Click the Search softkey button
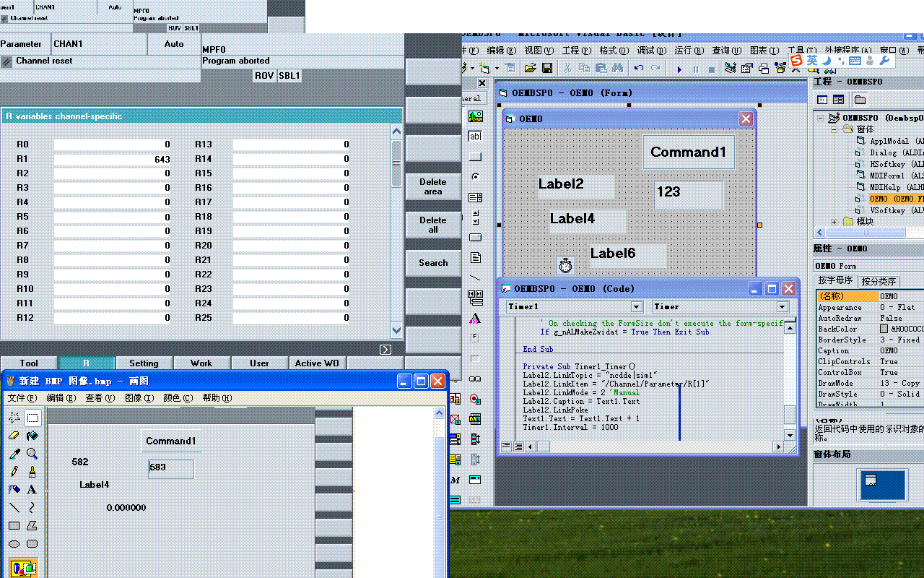The width and height of the screenshot is (924, 578). pos(433,263)
